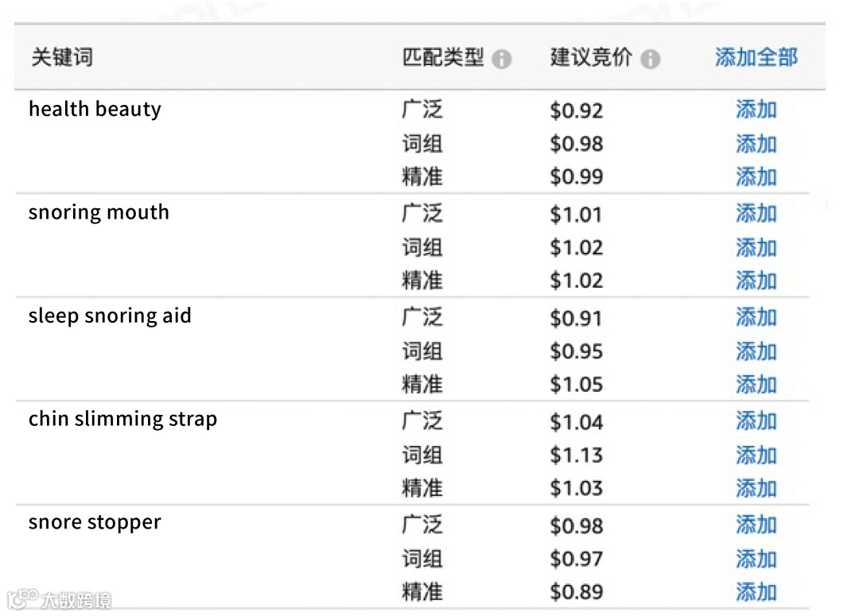
Task: Add snoring mouth exact match 精准
Action: [756, 281]
